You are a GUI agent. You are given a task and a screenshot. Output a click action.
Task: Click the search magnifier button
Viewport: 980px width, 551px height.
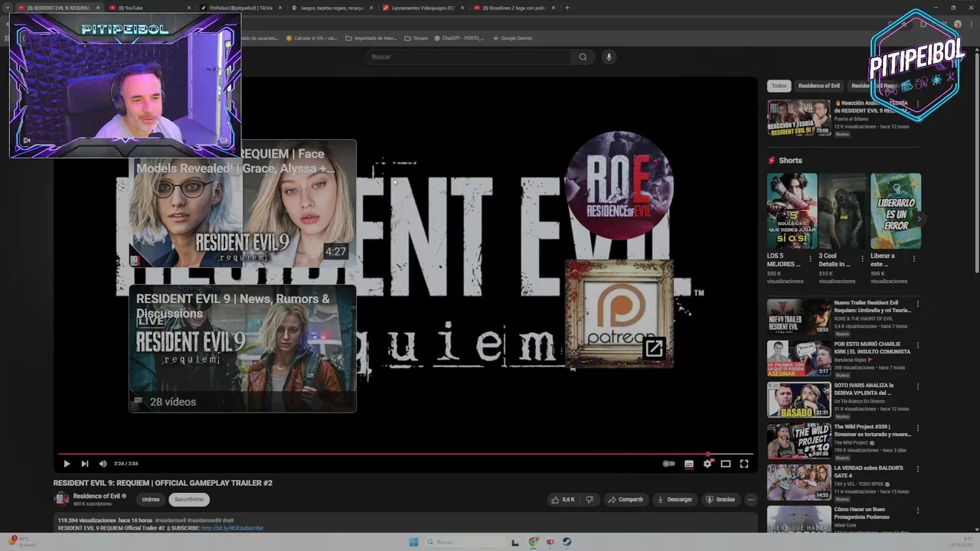583,57
